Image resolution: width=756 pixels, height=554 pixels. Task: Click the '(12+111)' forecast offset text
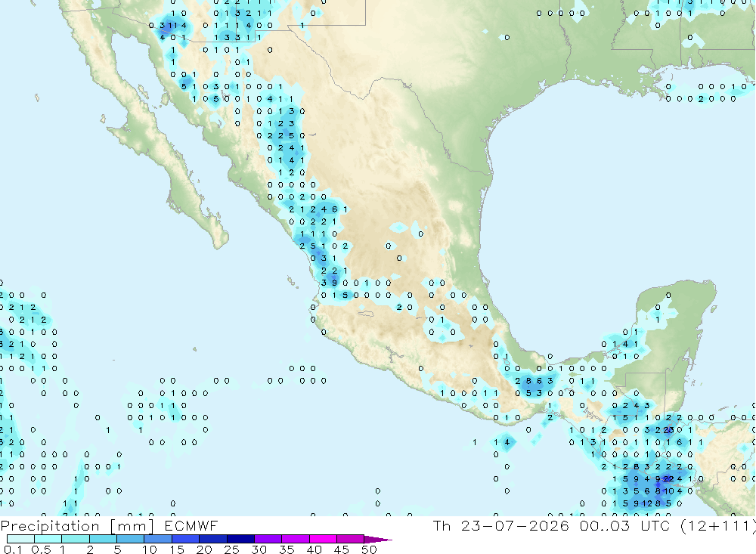[718, 525]
